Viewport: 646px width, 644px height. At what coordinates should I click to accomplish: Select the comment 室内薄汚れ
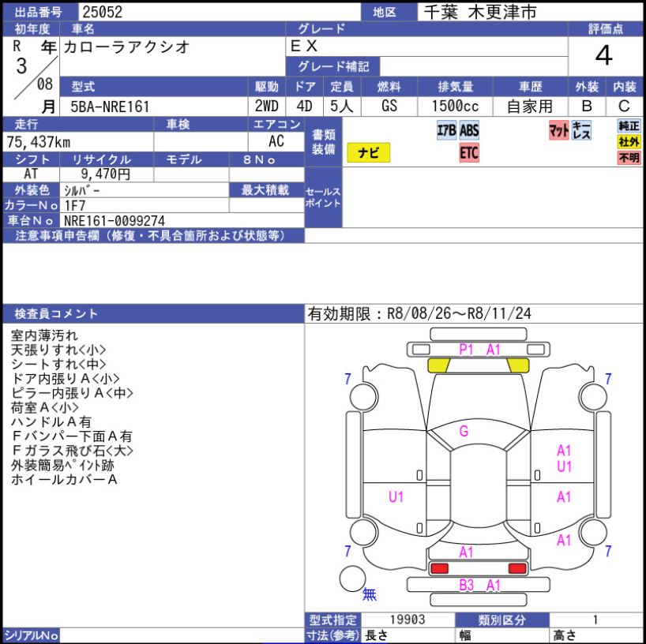click(44, 335)
